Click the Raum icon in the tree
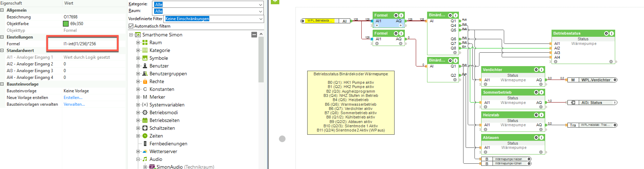The width and height of the screenshot is (644, 169). tap(145, 43)
